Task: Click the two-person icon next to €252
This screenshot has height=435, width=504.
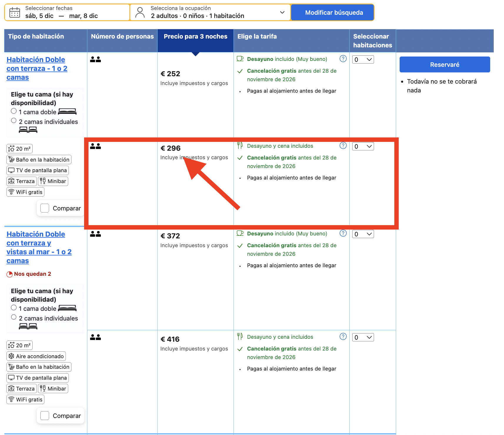Action: 95,59
